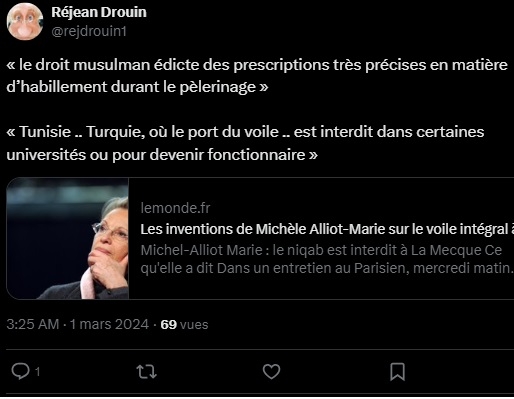Retweet this post using the repost icon
This screenshot has width=514, height=399.
tap(147, 372)
